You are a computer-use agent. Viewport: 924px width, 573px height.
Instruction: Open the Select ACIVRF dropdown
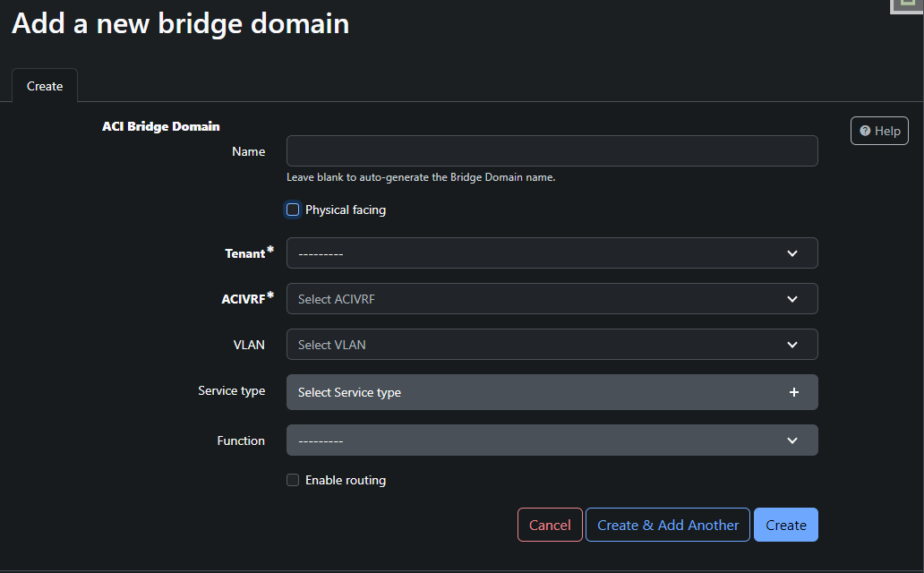pyautogui.click(x=552, y=299)
